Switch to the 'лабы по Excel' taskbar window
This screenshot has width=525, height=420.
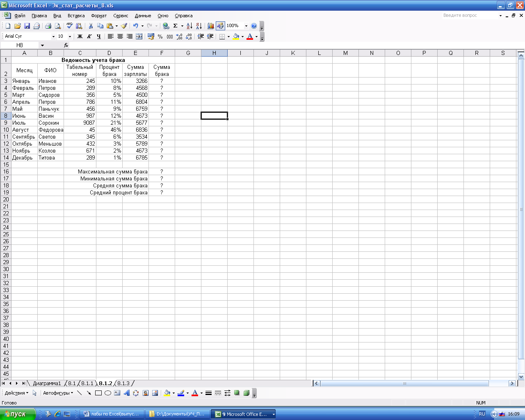point(112,414)
